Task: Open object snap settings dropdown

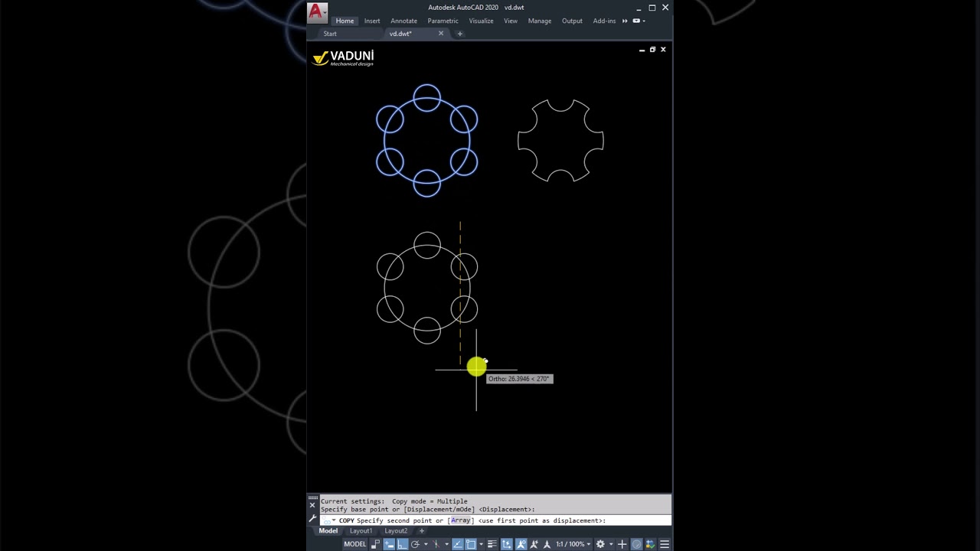Action: tap(482, 544)
